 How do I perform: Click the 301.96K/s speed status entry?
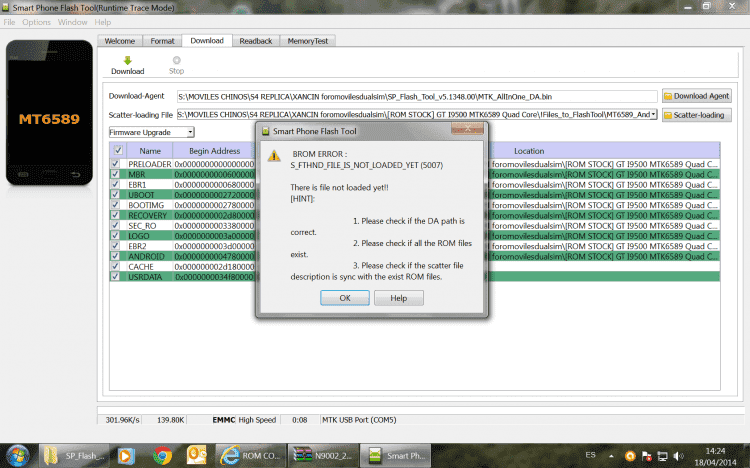click(122, 420)
